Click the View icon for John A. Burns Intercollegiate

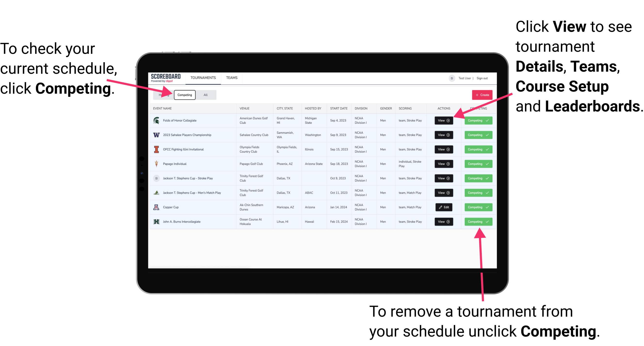(x=443, y=222)
